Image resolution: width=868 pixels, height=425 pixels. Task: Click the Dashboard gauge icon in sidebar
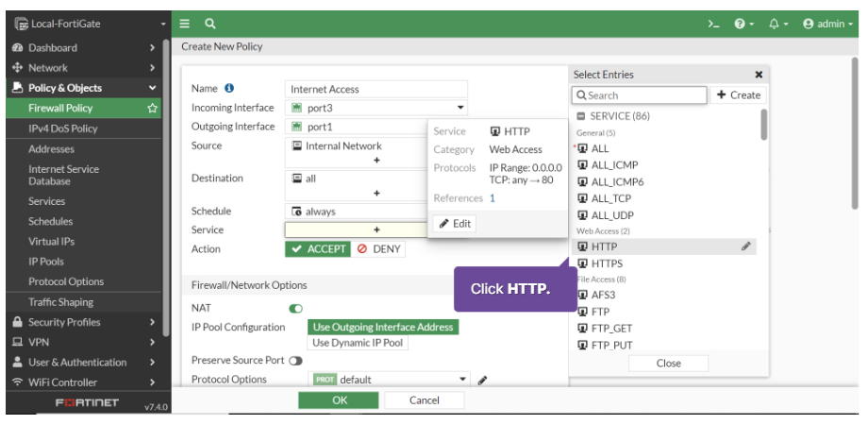point(17,47)
